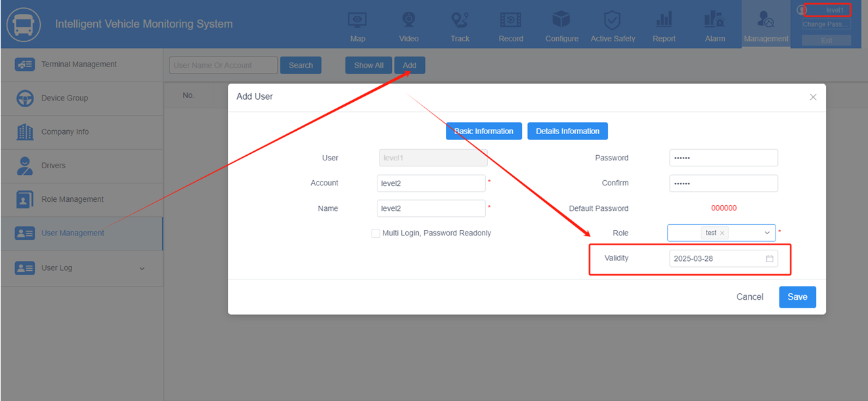
Task: Close the Add User dialog
Action: (x=813, y=97)
